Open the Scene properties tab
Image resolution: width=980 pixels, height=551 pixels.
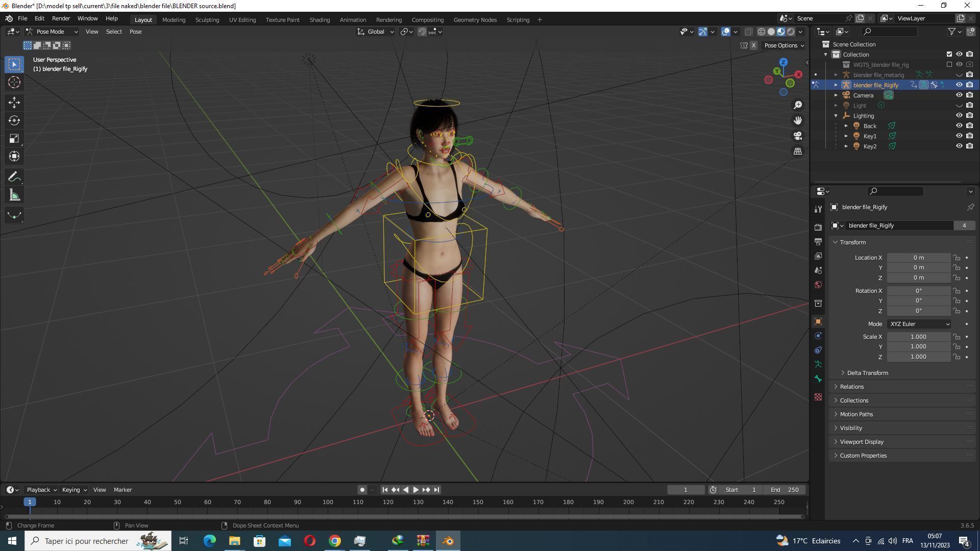click(818, 270)
